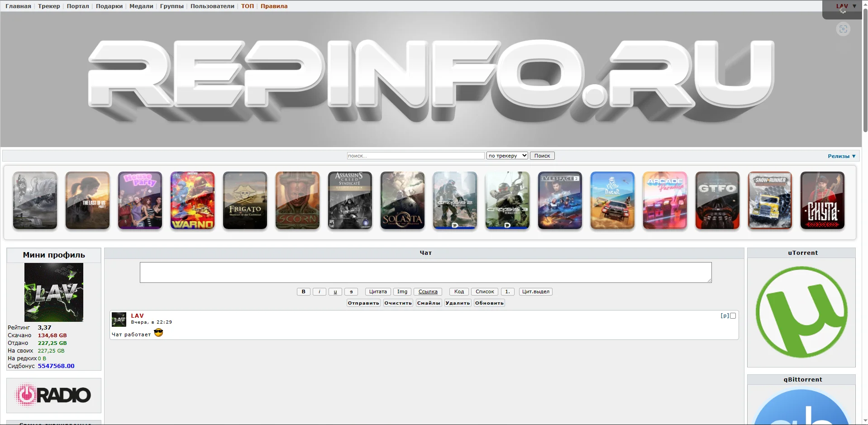868x425 pixels.
Task: Go to the Трекер page
Action: [49, 6]
